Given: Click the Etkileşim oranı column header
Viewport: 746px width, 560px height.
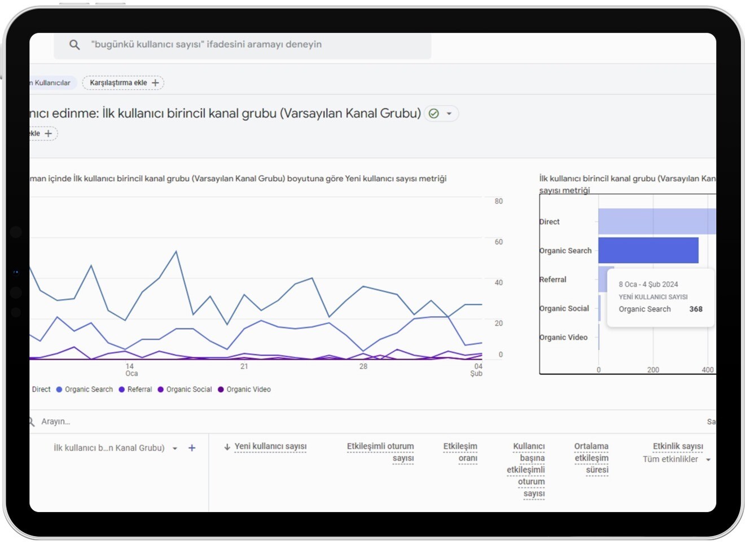Looking at the screenshot, I should coord(460,452).
